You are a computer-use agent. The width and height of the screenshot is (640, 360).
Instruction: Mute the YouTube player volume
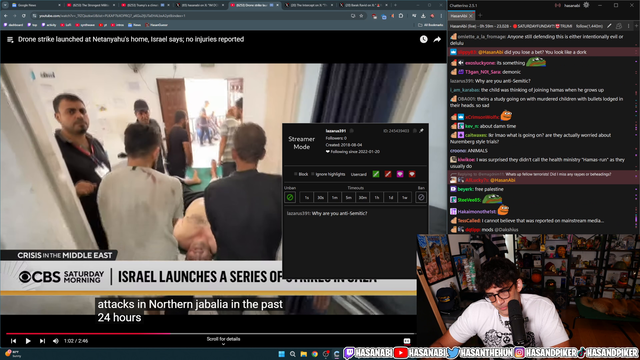coord(56,341)
